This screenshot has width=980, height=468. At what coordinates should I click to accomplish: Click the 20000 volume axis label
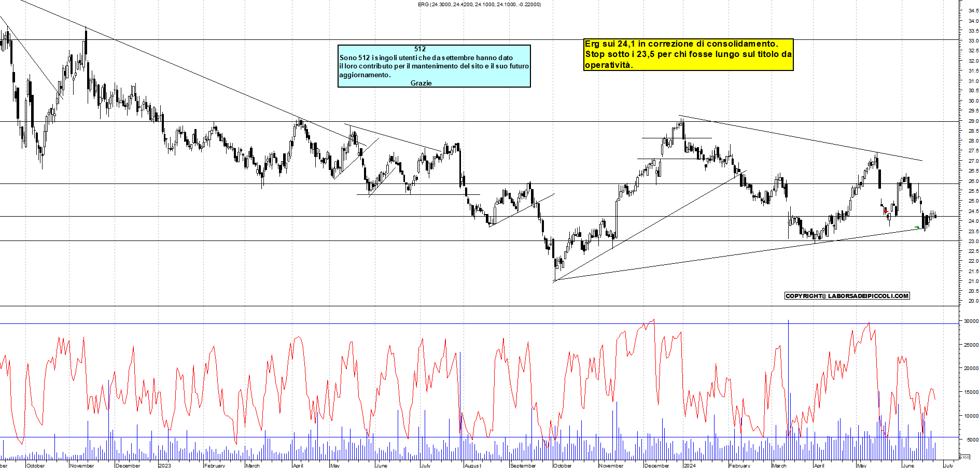pos(971,368)
